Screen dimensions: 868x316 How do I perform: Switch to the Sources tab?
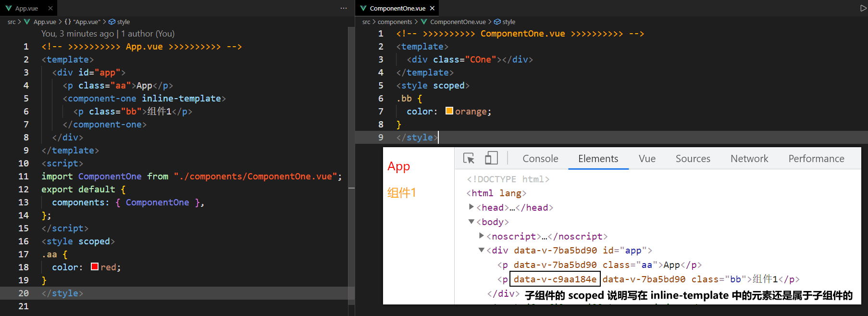pyautogui.click(x=693, y=159)
